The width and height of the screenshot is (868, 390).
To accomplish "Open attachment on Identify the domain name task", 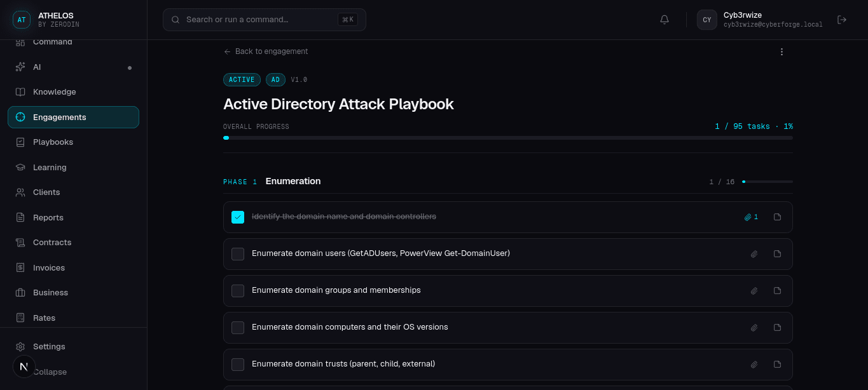I will click(752, 217).
